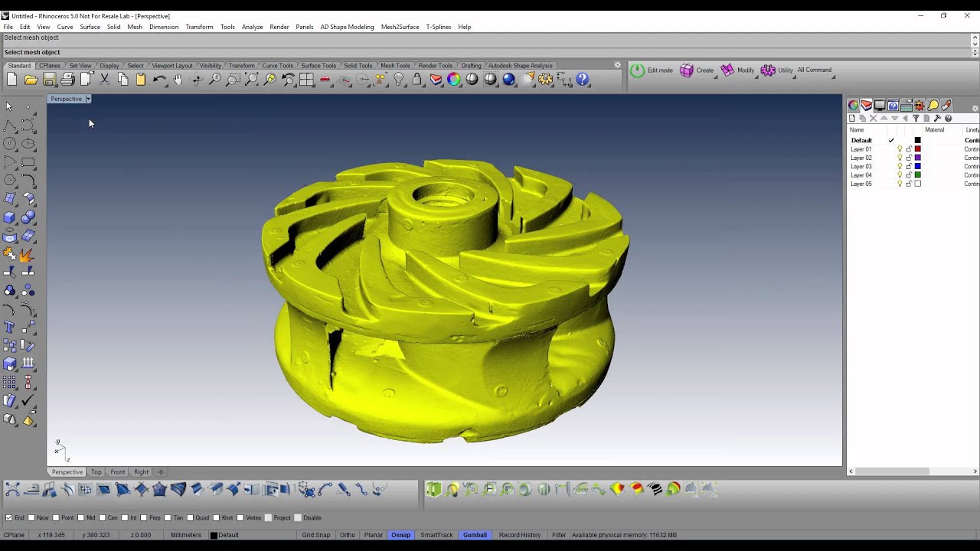Viewport: 980px width, 551px height.
Task: Click the light bulb Hide objects icon in the Standard toolbar
Action: point(398,80)
